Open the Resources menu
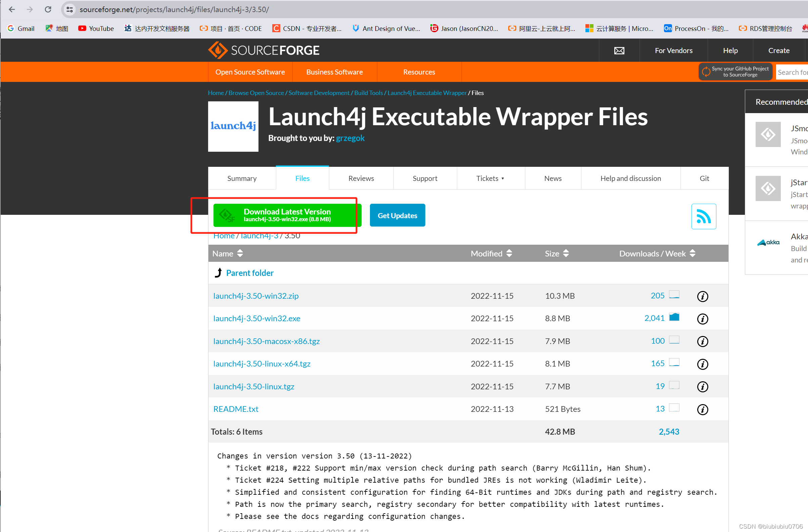Viewport: 808px width, 532px height. click(419, 72)
